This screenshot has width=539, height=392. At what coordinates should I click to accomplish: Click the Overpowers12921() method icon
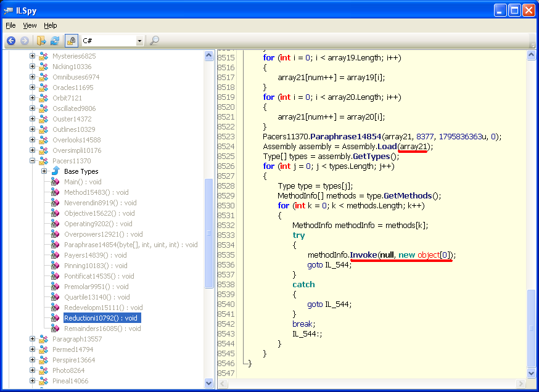(56, 234)
